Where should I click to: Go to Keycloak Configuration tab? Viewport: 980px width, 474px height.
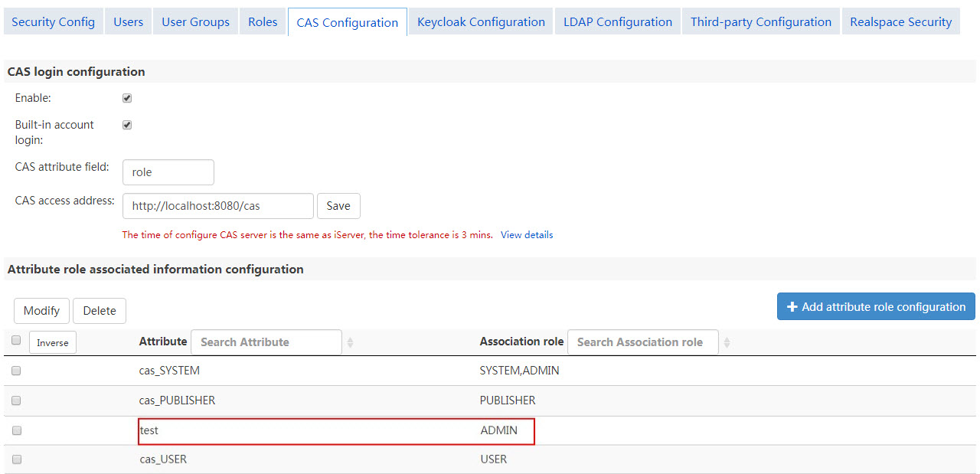coord(481,21)
